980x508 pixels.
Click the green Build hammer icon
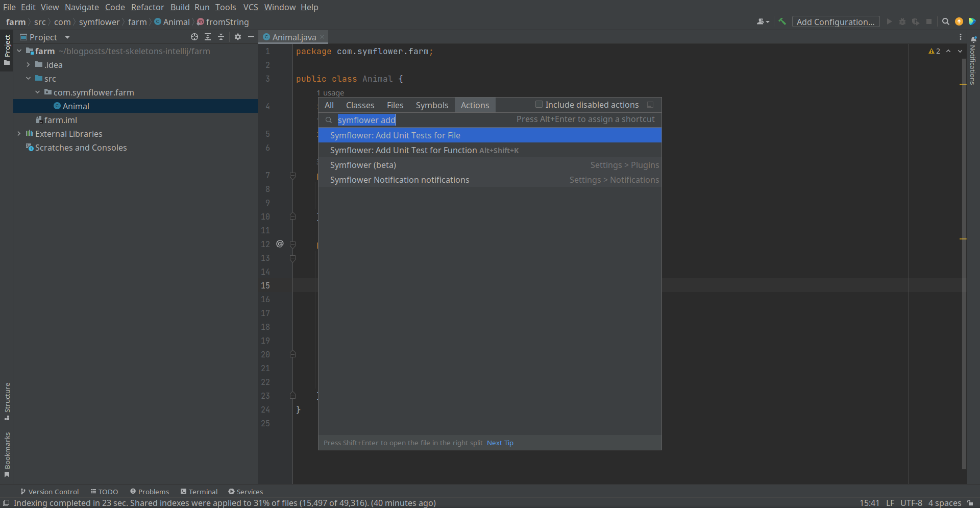[782, 21]
